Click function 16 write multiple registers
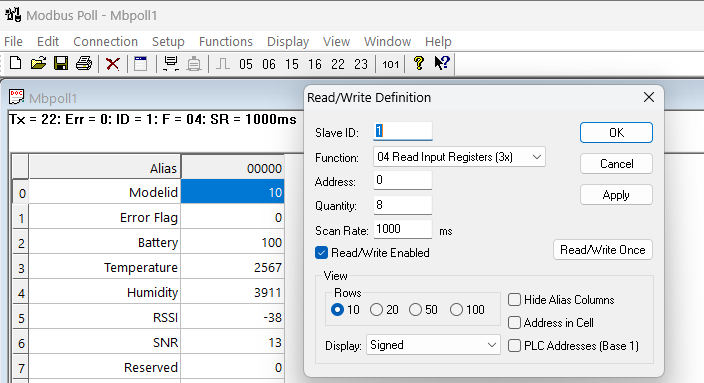704x383 pixels. [x=315, y=64]
